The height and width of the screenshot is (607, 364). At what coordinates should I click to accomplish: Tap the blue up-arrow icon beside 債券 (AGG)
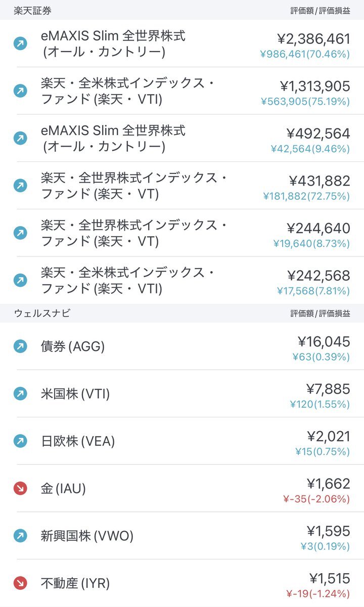point(20,346)
